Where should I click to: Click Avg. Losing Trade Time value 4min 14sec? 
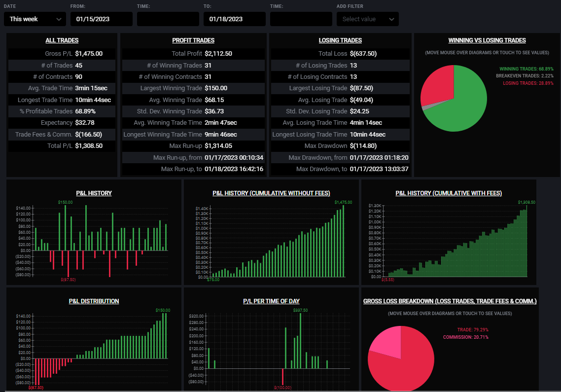[x=366, y=123]
